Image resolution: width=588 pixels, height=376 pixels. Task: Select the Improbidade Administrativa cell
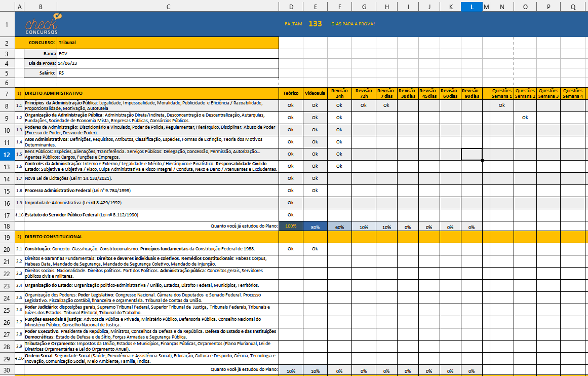point(151,203)
